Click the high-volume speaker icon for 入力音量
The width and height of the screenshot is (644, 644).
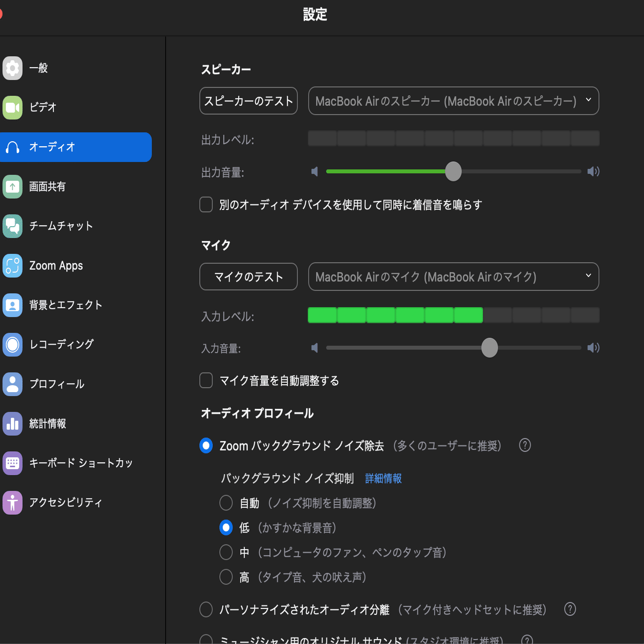point(593,348)
